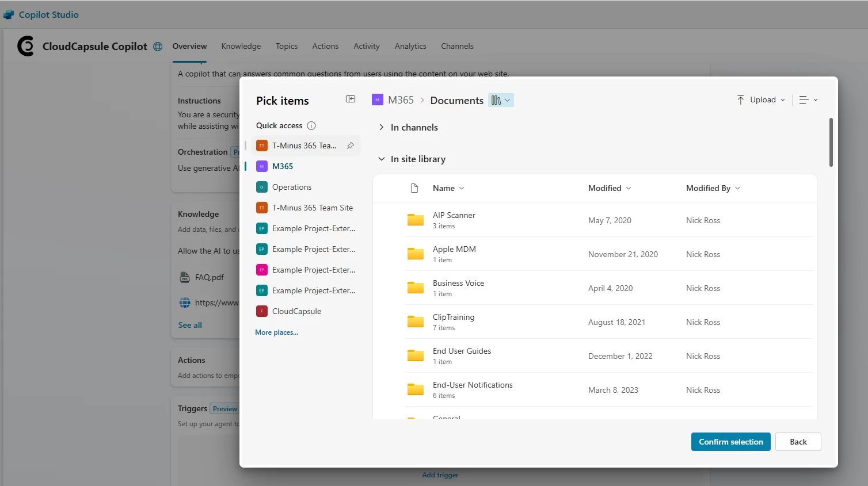Viewport: 868px width, 486px height.
Task: Open the Documents library view dropdown
Action: [501, 100]
